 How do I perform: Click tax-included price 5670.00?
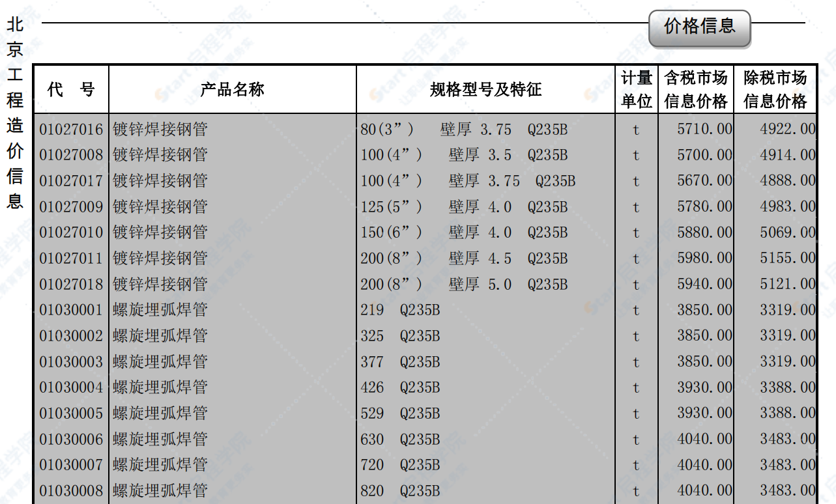pos(704,180)
